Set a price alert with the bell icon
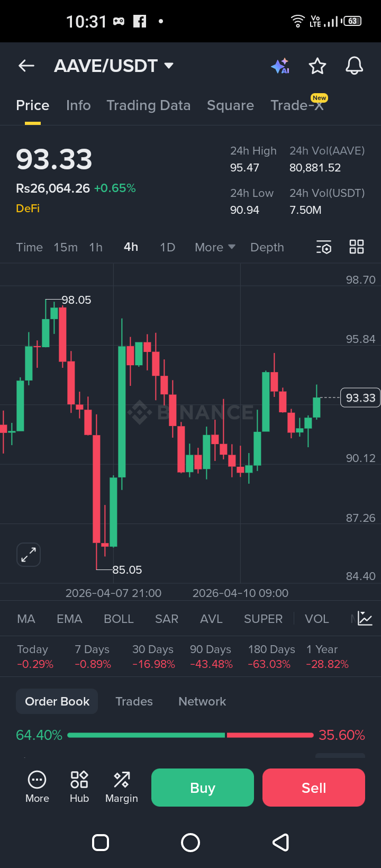Image resolution: width=381 pixels, height=868 pixels. click(x=355, y=66)
